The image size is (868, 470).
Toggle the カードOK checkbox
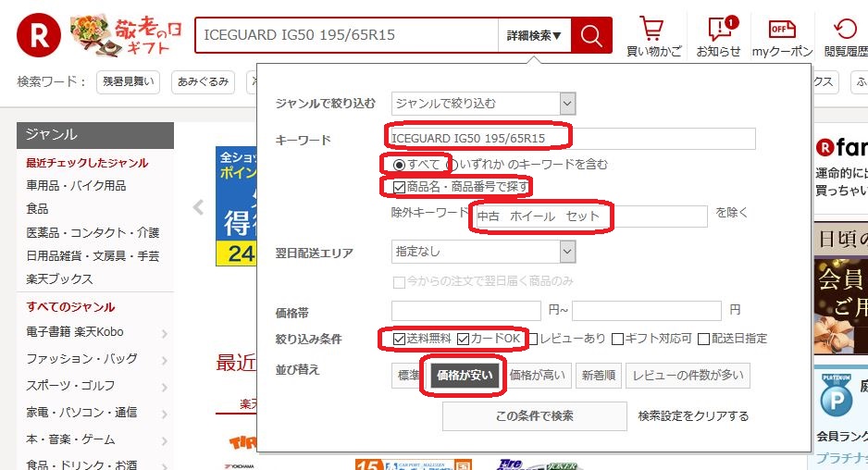coord(464,339)
